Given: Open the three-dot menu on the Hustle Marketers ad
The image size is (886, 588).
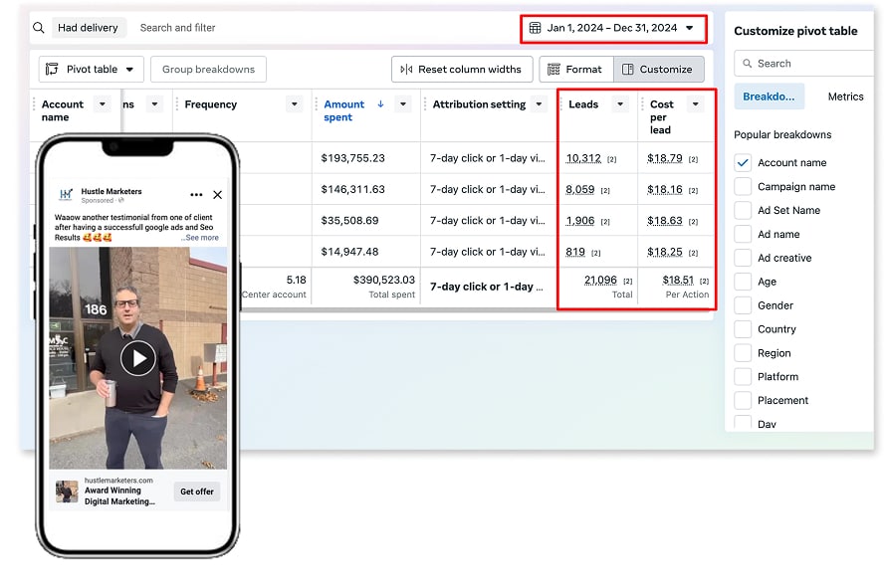Looking at the screenshot, I should tap(196, 195).
